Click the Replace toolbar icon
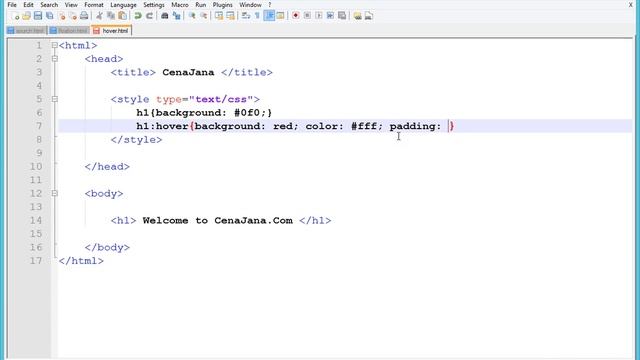 pos(176,16)
